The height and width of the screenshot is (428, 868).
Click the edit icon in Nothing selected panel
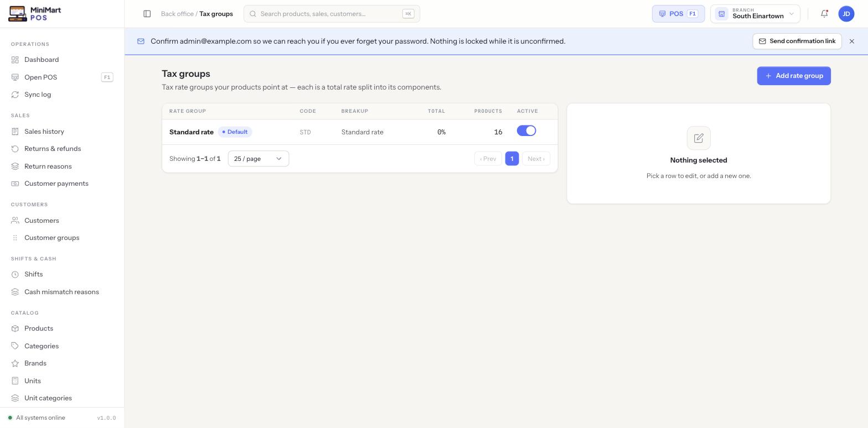pos(699,138)
